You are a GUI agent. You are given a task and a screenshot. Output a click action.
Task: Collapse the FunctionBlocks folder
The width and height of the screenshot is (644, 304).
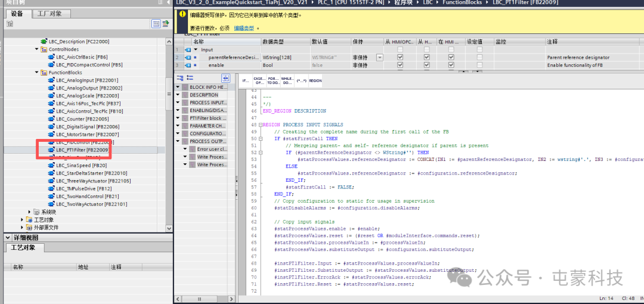click(37, 73)
